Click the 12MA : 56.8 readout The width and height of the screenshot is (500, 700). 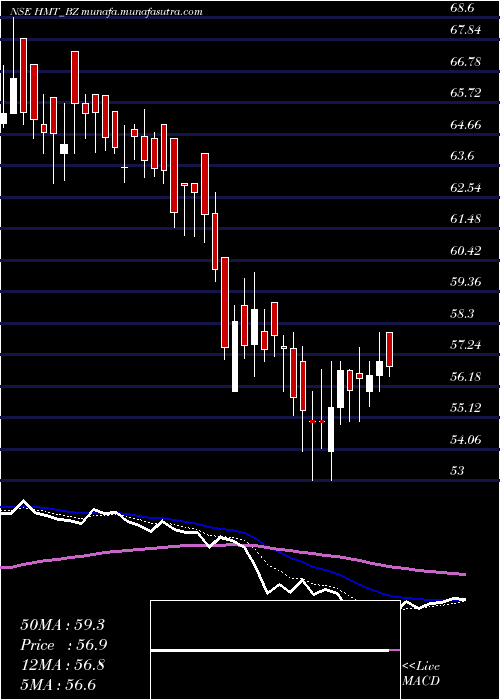[62, 665]
